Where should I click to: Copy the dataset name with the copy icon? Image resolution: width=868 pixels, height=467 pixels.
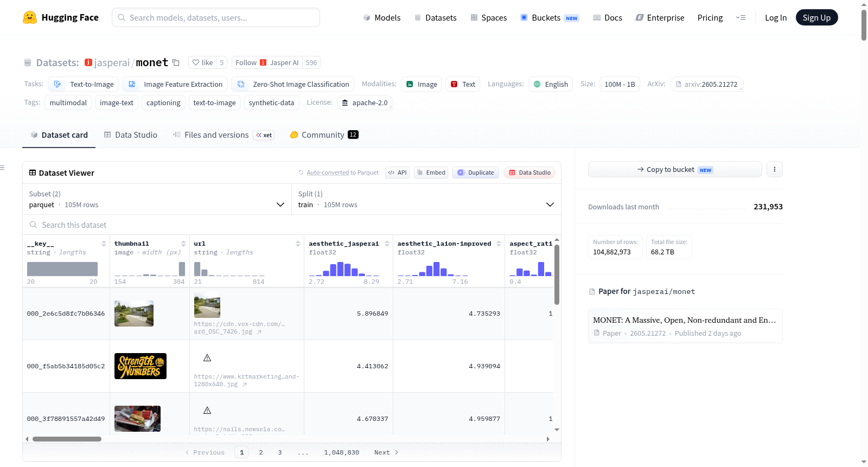(176, 62)
